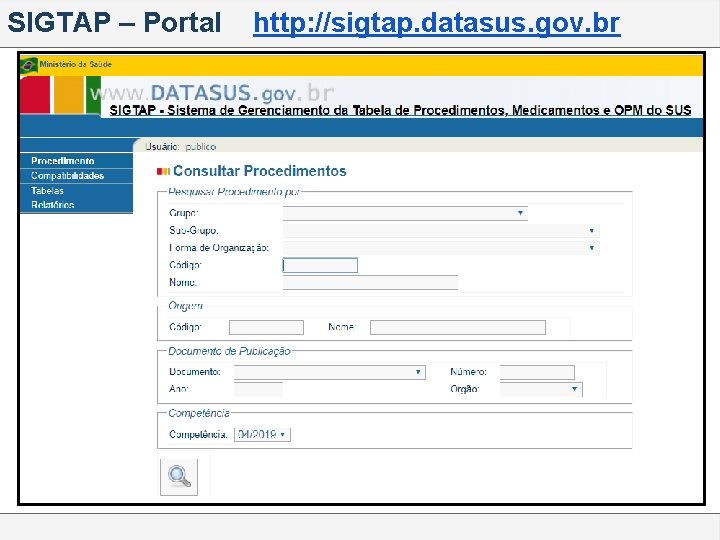Expand the Sub-Grupo dropdown
The width and height of the screenshot is (720, 540).
click(441, 231)
